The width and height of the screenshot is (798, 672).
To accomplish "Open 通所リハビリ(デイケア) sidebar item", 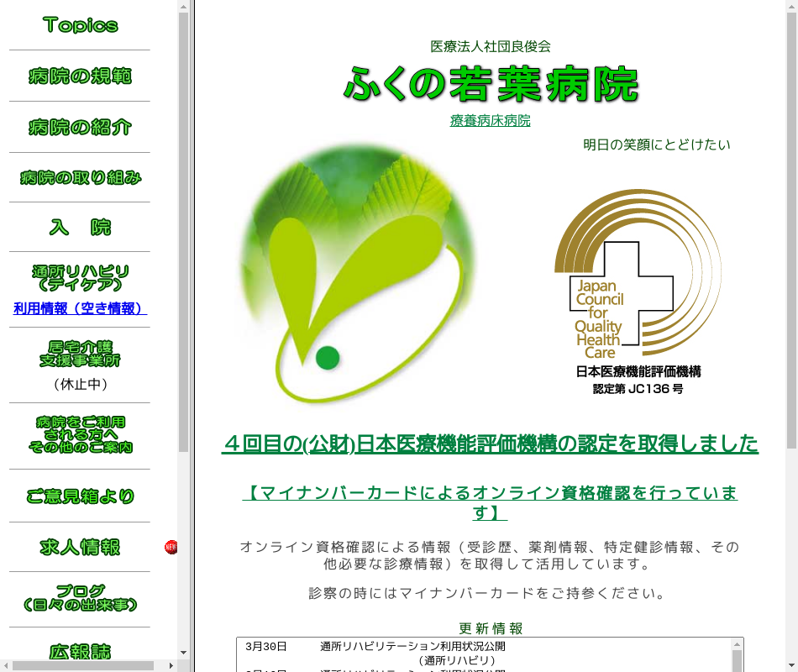I will click(80, 278).
